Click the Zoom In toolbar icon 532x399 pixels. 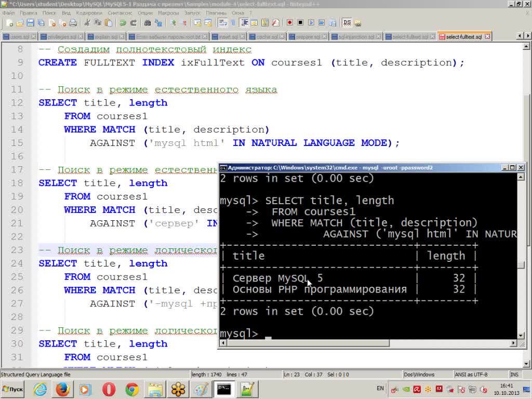(x=174, y=23)
